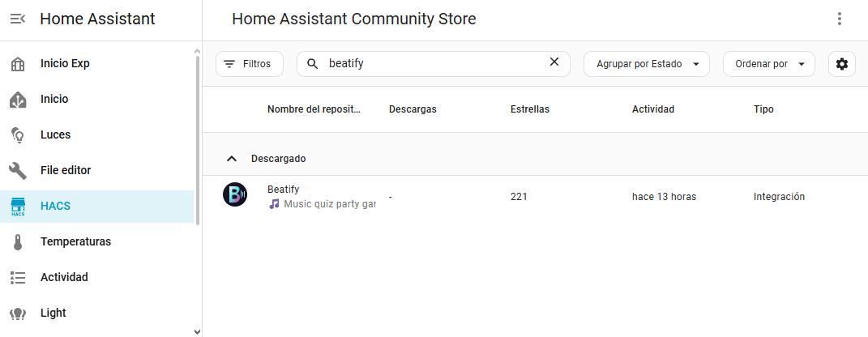868x337 pixels.
Task: Click the search magnifier icon
Action: coord(312,64)
